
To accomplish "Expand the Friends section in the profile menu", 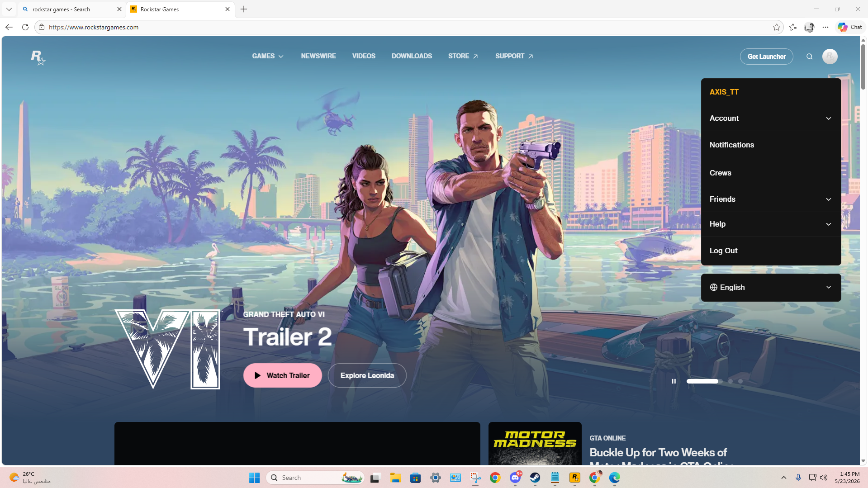I will tap(771, 199).
